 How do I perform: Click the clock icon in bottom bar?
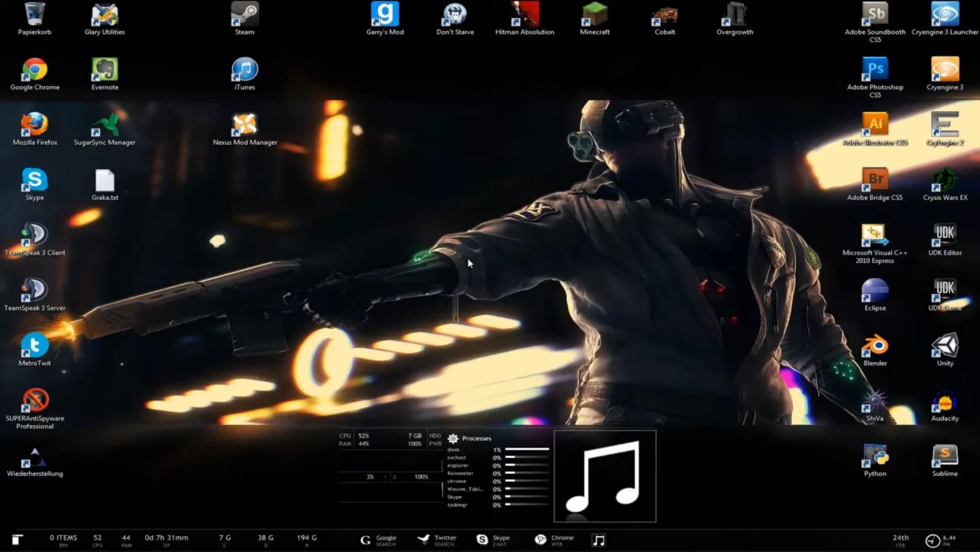pyautogui.click(x=932, y=541)
